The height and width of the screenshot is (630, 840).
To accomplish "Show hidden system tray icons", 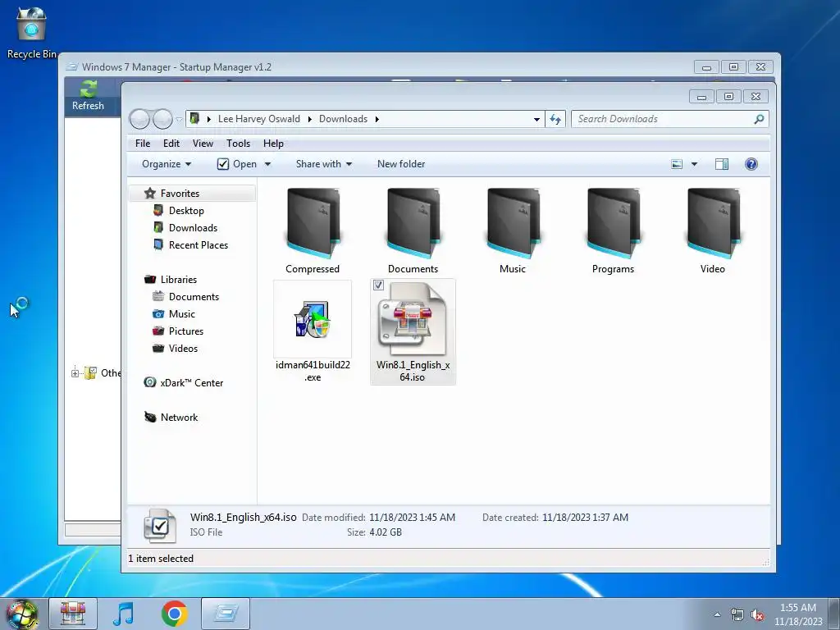I will pyautogui.click(x=717, y=614).
